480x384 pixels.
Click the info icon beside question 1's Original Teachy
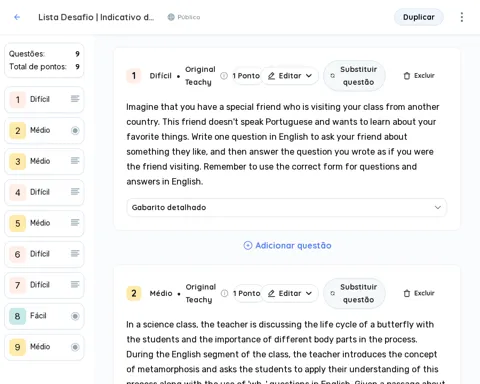224,76
